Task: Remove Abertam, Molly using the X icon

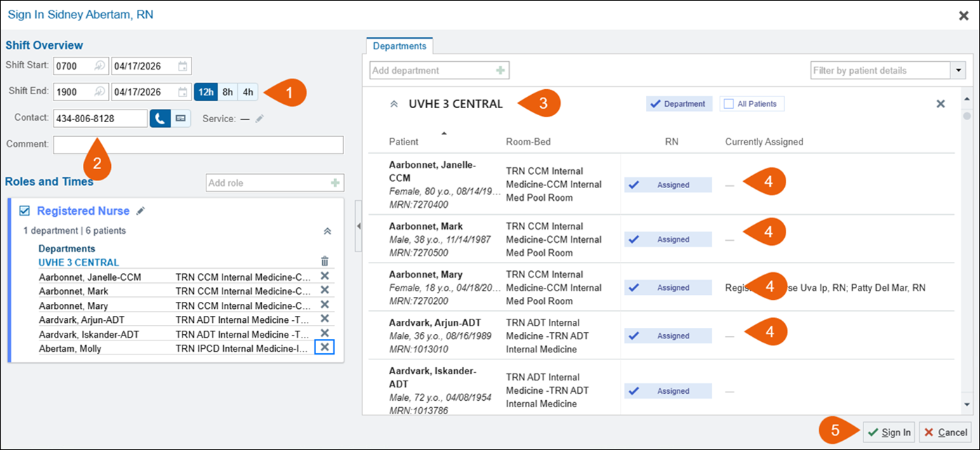Action: [324, 348]
